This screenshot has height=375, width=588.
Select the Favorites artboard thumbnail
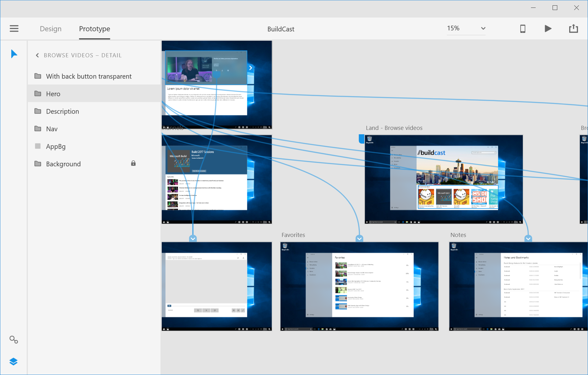pyautogui.click(x=359, y=286)
